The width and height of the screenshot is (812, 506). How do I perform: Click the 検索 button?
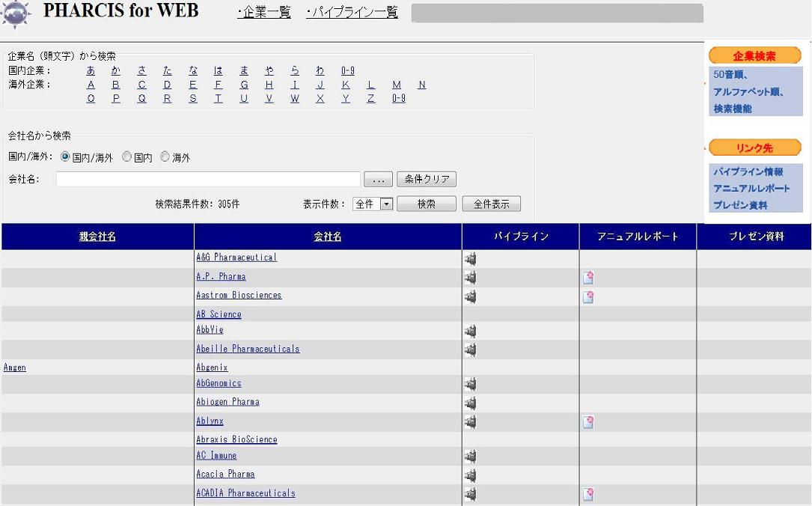pyautogui.click(x=426, y=204)
